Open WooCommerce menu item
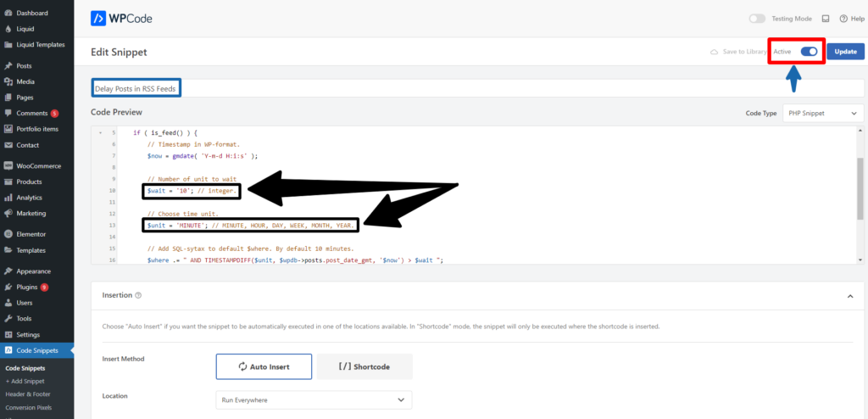This screenshot has height=419, width=868. point(39,165)
